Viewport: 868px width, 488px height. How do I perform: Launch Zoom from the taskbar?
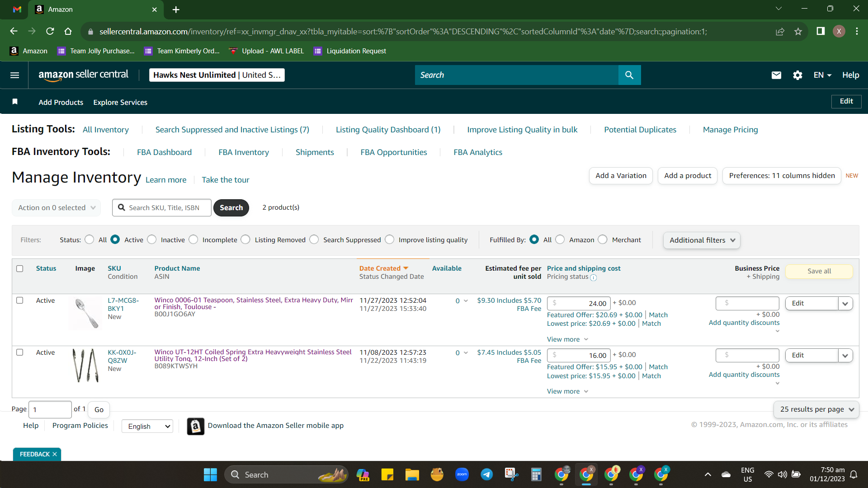(x=462, y=474)
